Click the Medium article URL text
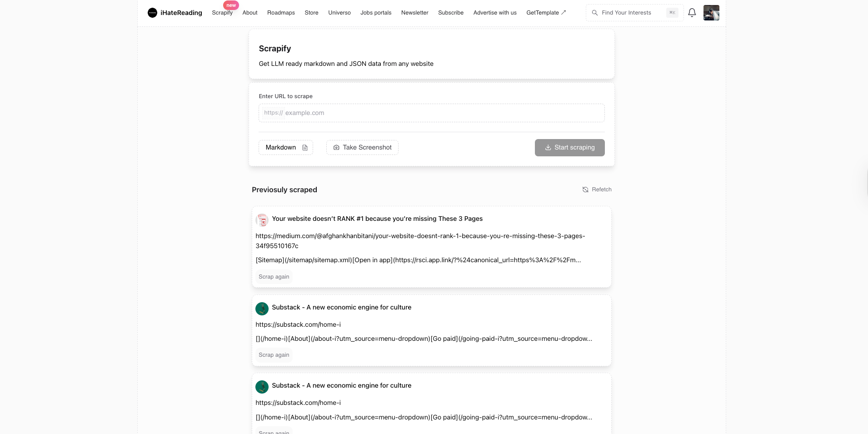 (x=420, y=241)
